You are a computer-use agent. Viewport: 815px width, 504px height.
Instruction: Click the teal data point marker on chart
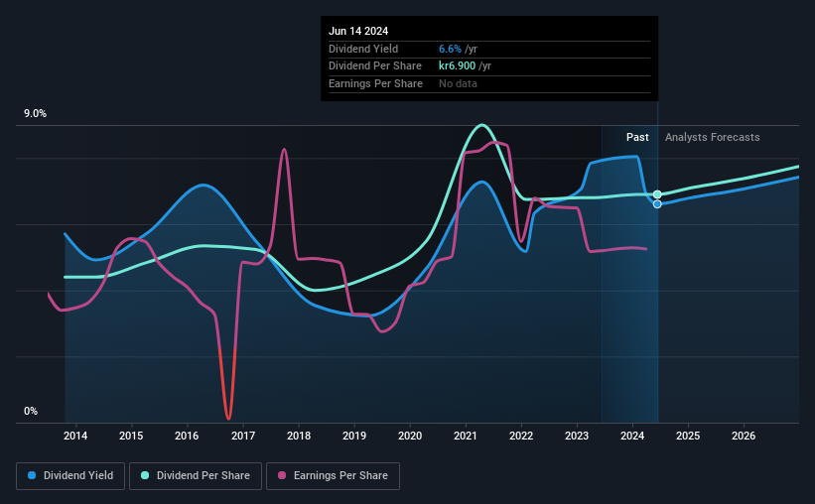(x=657, y=194)
